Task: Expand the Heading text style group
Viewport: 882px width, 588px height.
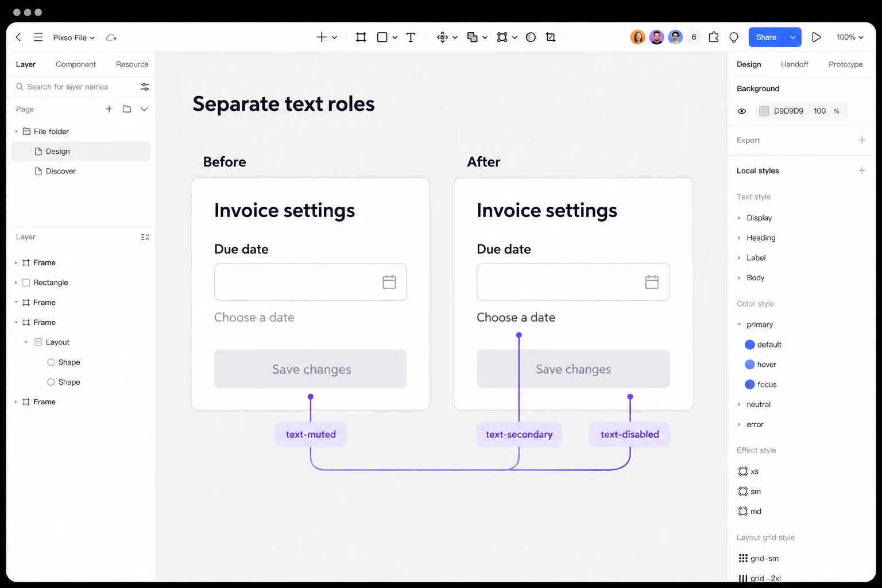Action: coord(739,238)
